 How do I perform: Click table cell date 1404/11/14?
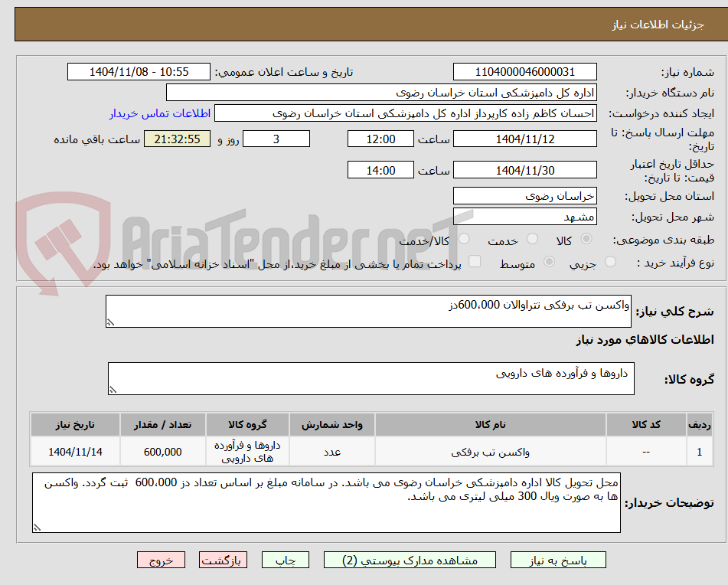pyautogui.click(x=75, y=452)
